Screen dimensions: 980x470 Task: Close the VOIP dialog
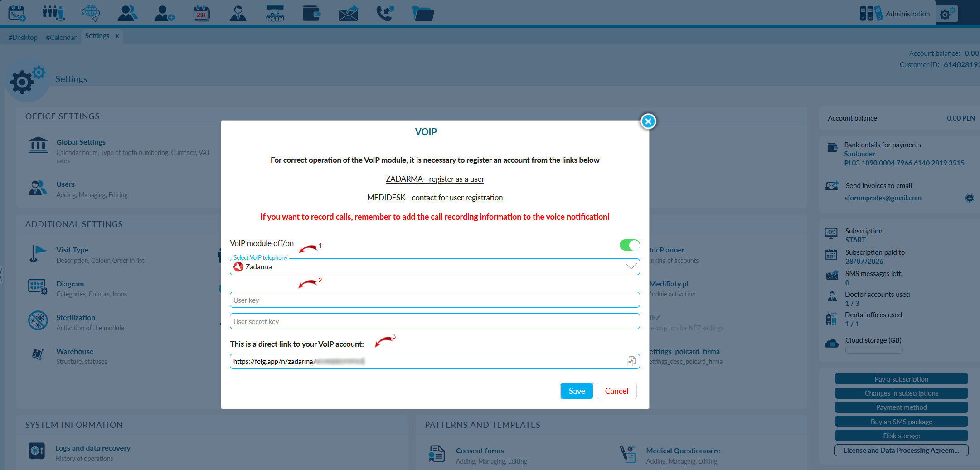(648, 121)
